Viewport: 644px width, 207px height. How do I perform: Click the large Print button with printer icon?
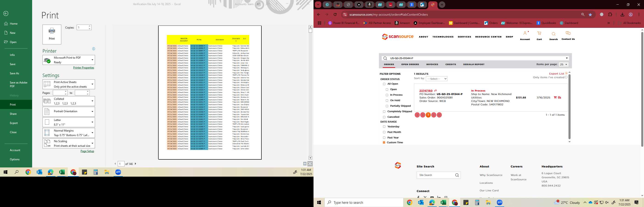pos(52,34)
